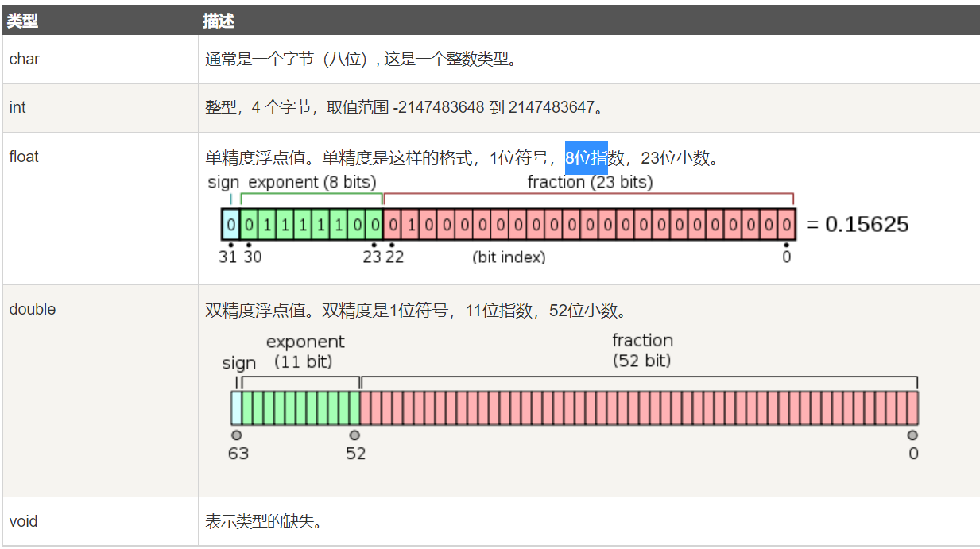
Task: Click the "exponent (11 bit)" label
Action: click(305, 351)
